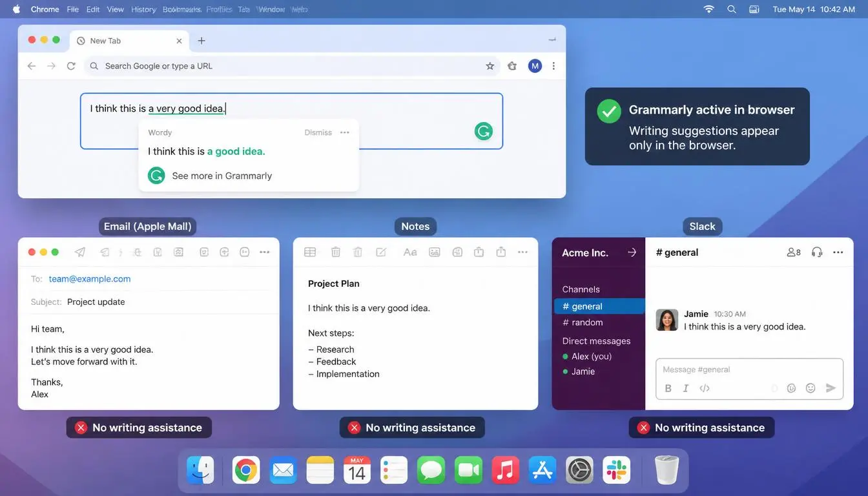Select the # random channel

click(x=583, y=322)
